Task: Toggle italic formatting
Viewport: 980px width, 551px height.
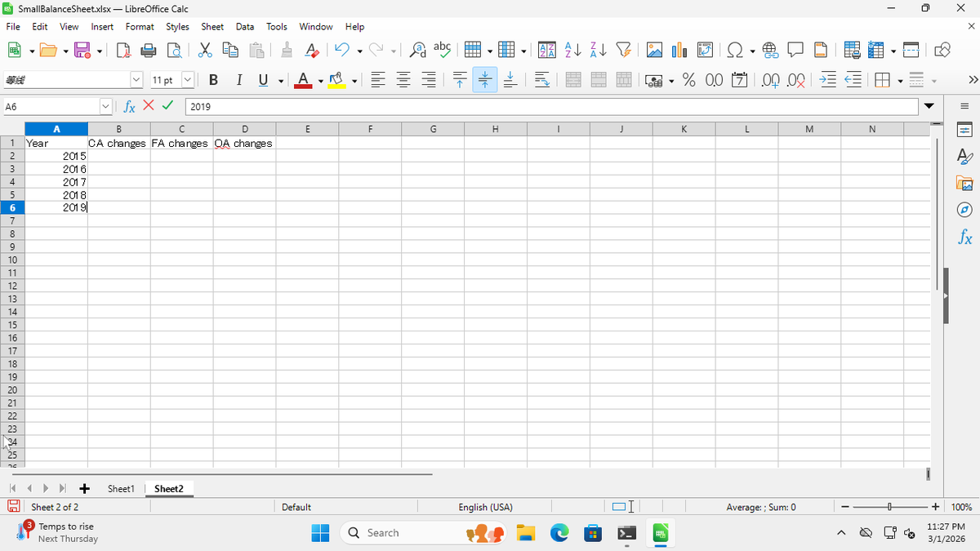Action: point(239,80)
